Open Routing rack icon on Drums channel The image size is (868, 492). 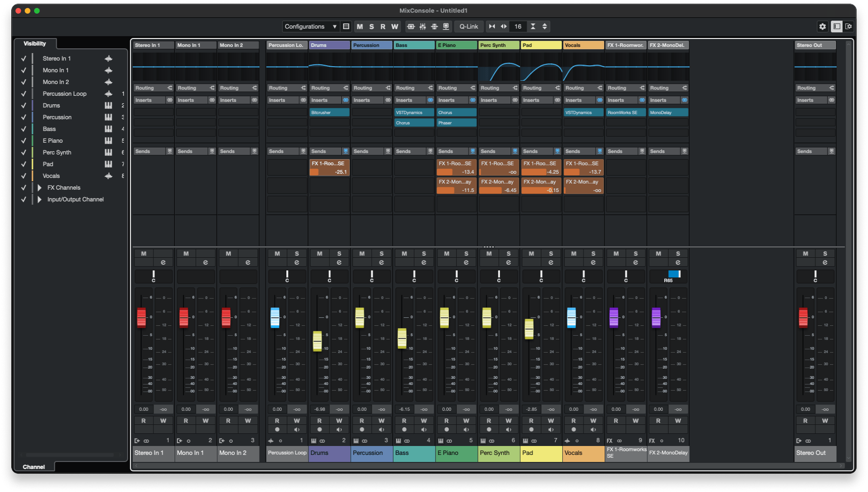[x=346, y=88]
